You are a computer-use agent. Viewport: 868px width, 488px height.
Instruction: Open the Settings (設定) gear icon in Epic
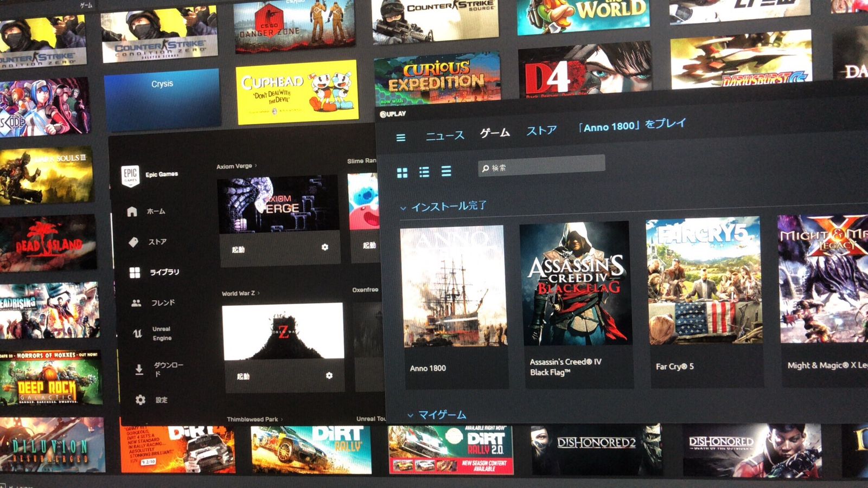(141, 400)
